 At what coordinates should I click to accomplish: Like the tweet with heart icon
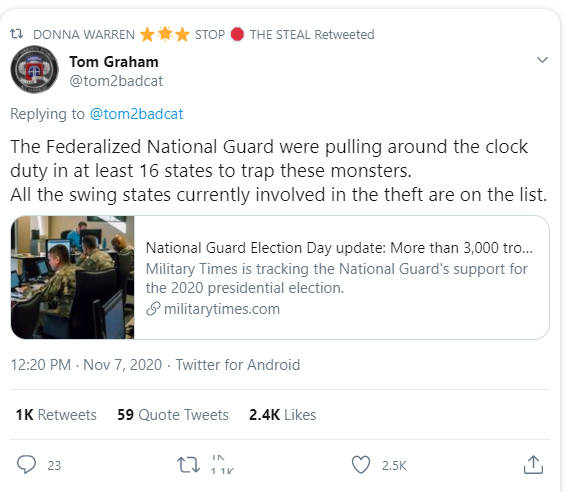click(x=361, y=464)
